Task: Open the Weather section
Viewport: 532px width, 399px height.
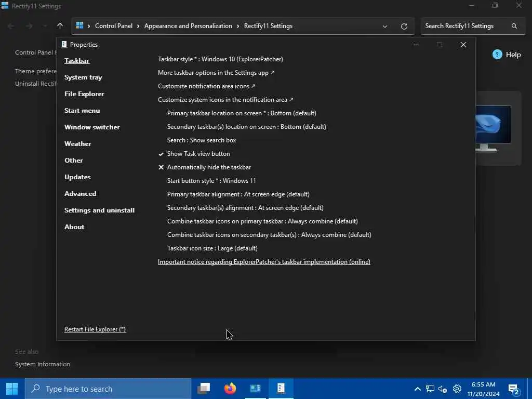Action: pos(78,144)
